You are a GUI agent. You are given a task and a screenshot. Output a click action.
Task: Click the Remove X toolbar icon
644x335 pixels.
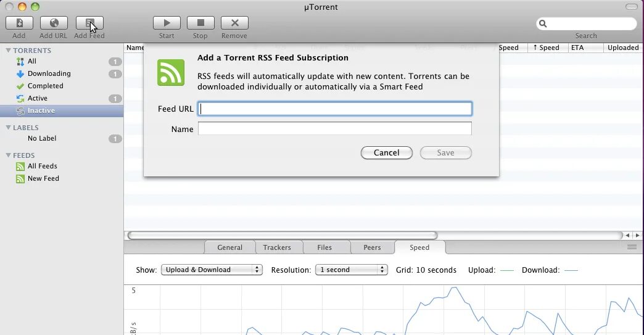click(x=234, y=23)
